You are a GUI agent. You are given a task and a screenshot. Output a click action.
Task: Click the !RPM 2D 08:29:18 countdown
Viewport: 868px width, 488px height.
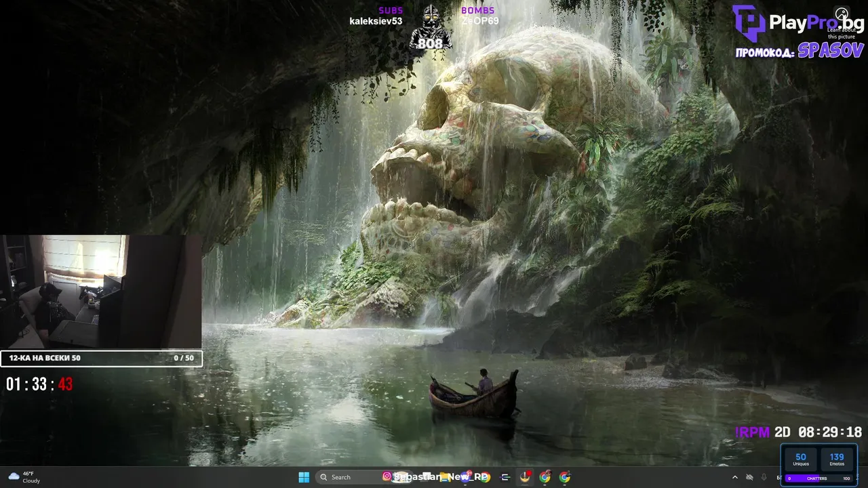pos(798,432)
